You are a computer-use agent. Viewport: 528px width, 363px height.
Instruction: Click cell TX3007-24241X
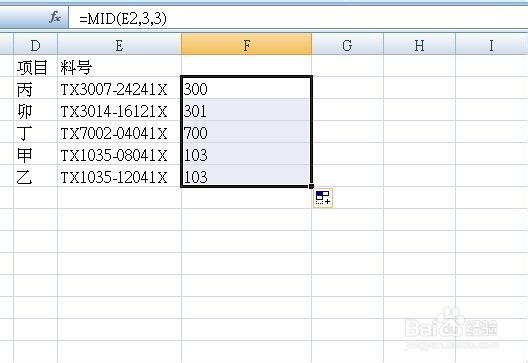(x=119, y=89)
